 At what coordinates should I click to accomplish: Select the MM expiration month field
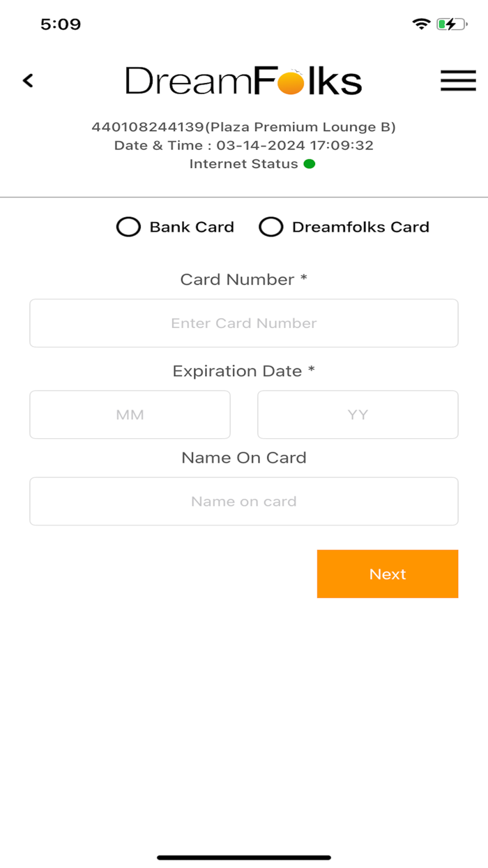click(130, 414)
